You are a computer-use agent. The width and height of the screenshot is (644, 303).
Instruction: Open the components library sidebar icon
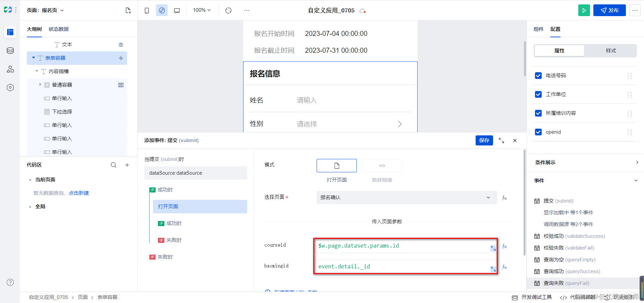(x=10, y=69)
